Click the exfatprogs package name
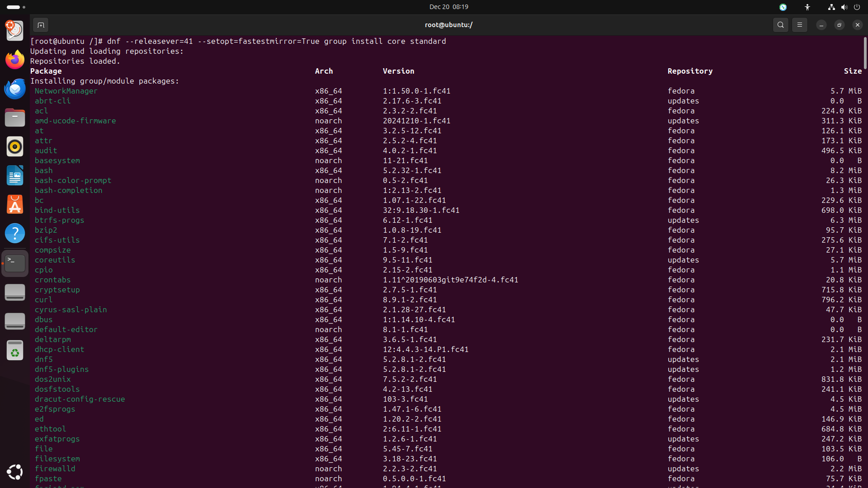Image resolution: width=868 pixels, height=488 pixels. pos(57,439)
